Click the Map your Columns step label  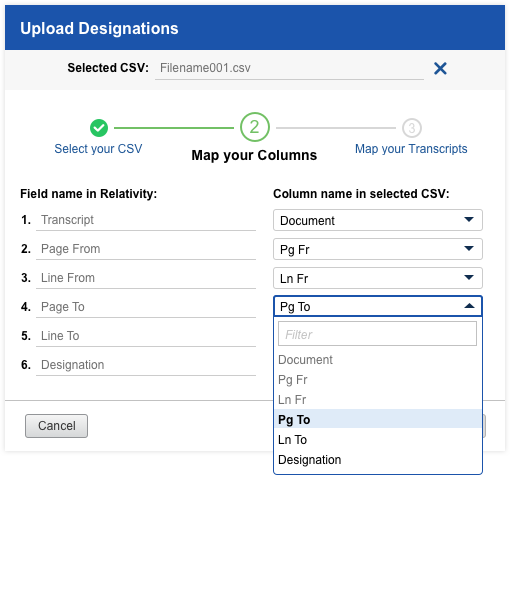[254, 155]
